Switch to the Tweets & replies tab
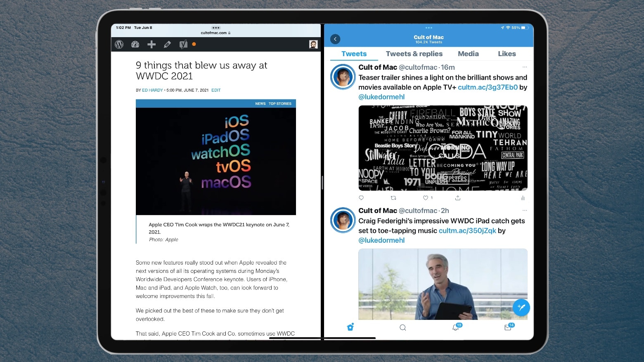Screen dimensions: 644x362 point(414,54)
